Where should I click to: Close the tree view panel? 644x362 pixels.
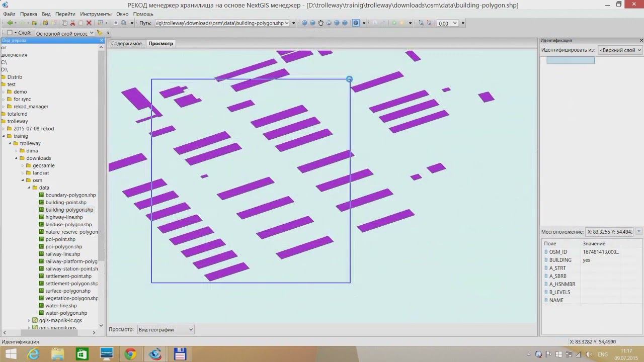click(x=101, y=40)
